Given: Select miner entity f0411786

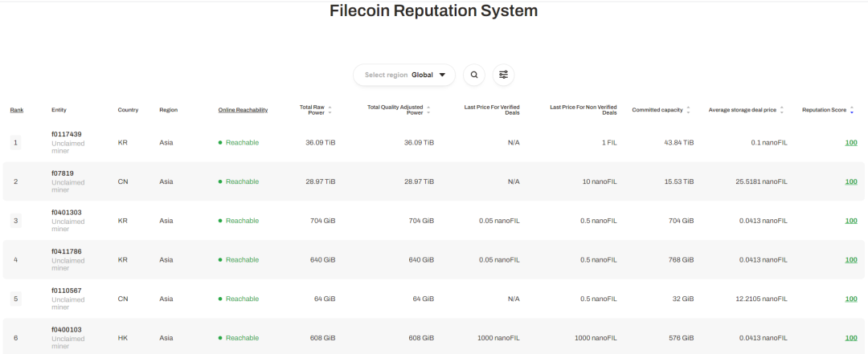Looking at the screenshot, I should 66,251.
